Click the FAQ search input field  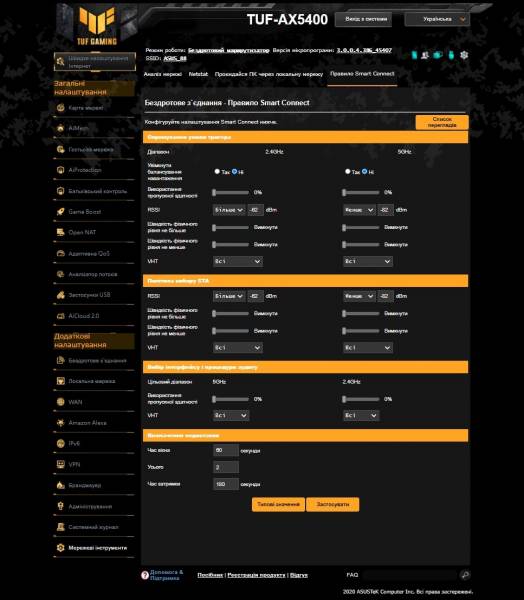pos(410,575)
